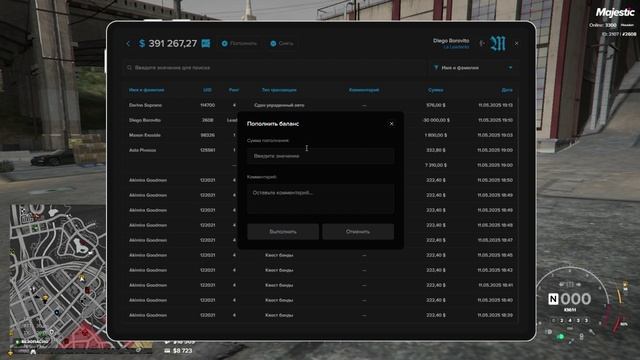Click the date 11.05.2025 18:39 cell
This screenshot has height=360, width=640.
tap(495, 315)
